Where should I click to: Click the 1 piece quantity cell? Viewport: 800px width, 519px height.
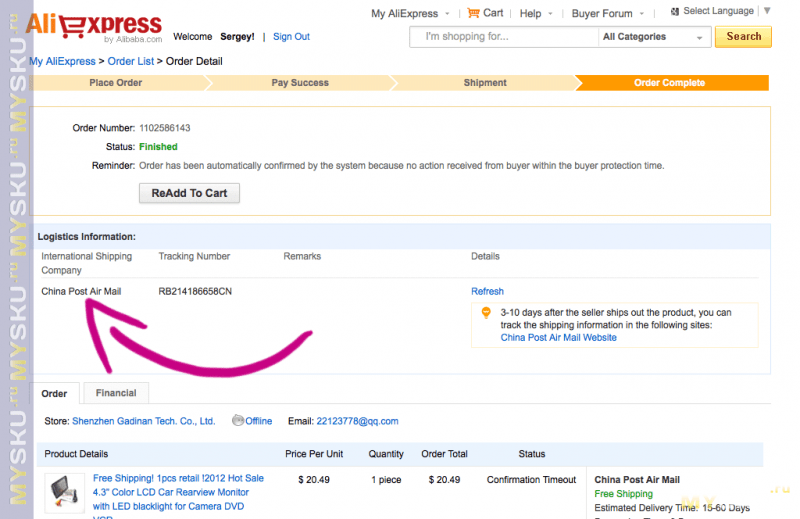386,480
